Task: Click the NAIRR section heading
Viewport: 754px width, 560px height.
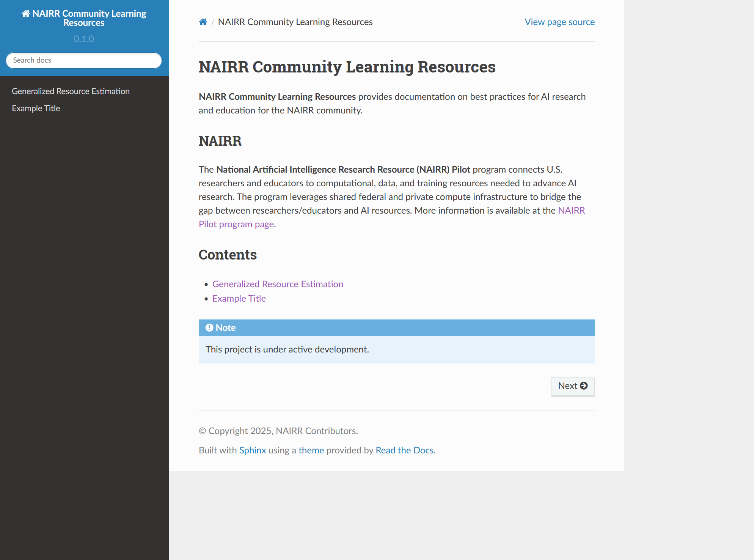Action: [x=220, y=141]
